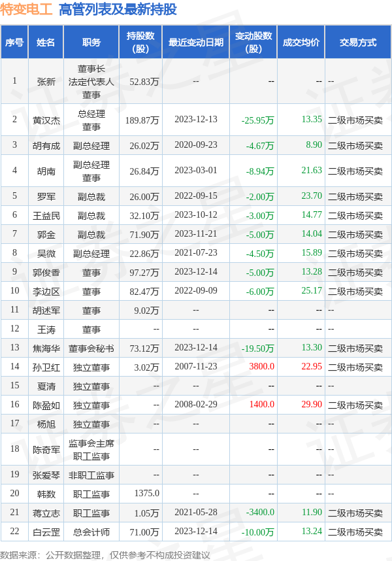Click the 高管列表及最新持股 heading
This screenshot has width=392, height=561.
click(118, 9)
